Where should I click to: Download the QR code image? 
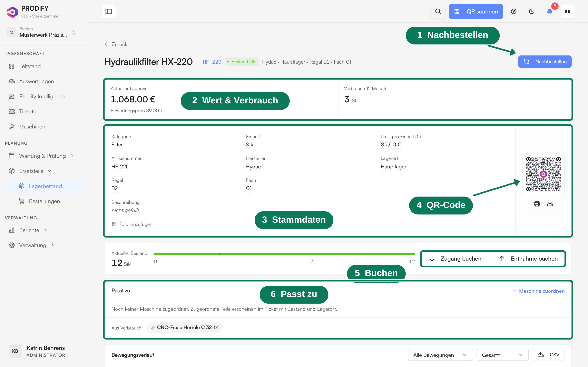click(550, 204)
